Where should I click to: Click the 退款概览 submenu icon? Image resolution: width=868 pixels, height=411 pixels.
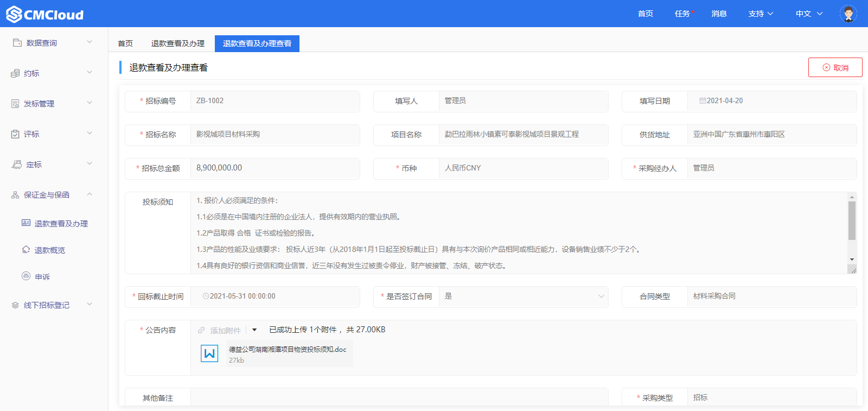pyautogui.click(x=26, y=249)
